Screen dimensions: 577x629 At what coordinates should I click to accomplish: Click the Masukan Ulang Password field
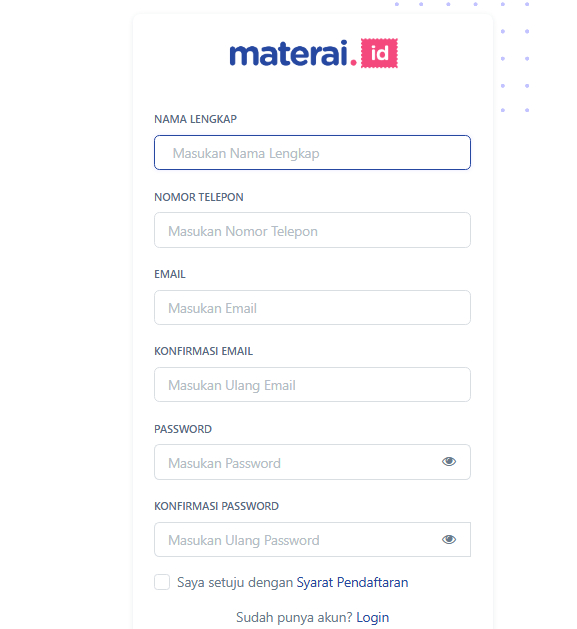(x=312, y=540)
